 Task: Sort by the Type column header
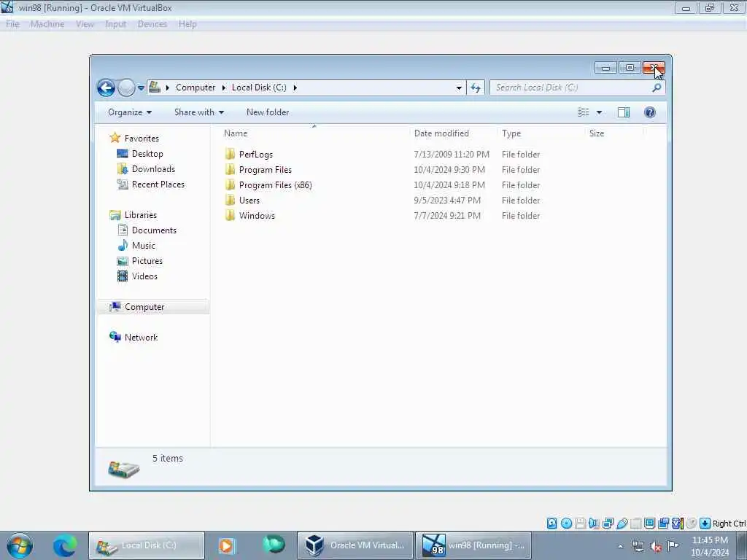[541, 133]
